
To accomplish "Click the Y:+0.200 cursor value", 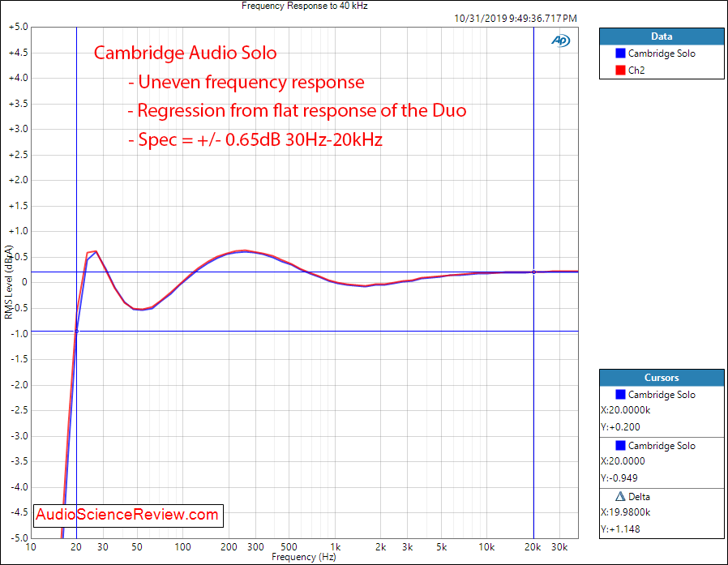I will (620, 427).
